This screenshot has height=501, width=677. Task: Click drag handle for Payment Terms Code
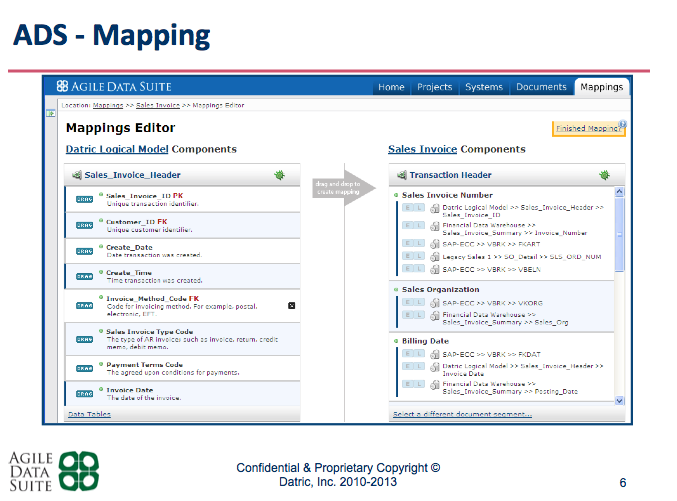84,368
